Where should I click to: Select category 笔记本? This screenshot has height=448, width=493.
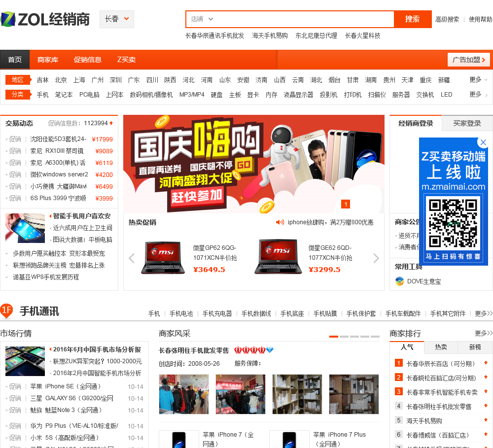point(64,95)
